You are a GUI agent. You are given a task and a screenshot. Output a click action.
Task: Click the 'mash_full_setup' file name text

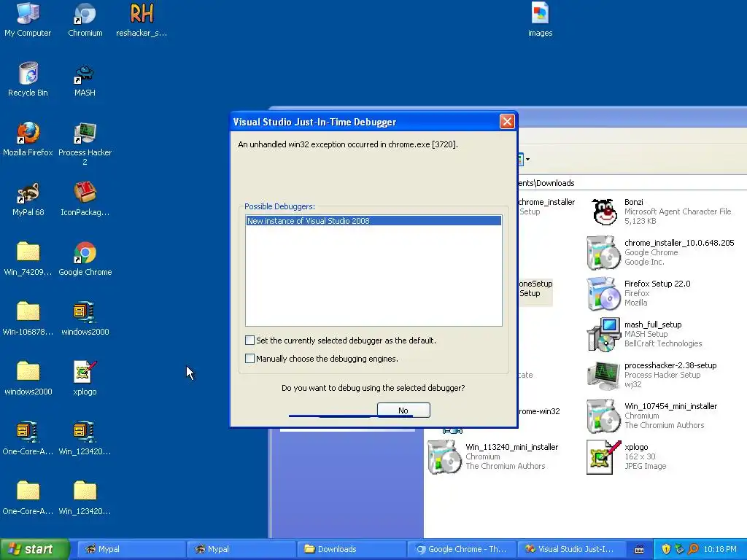click(x=653, y=324)
